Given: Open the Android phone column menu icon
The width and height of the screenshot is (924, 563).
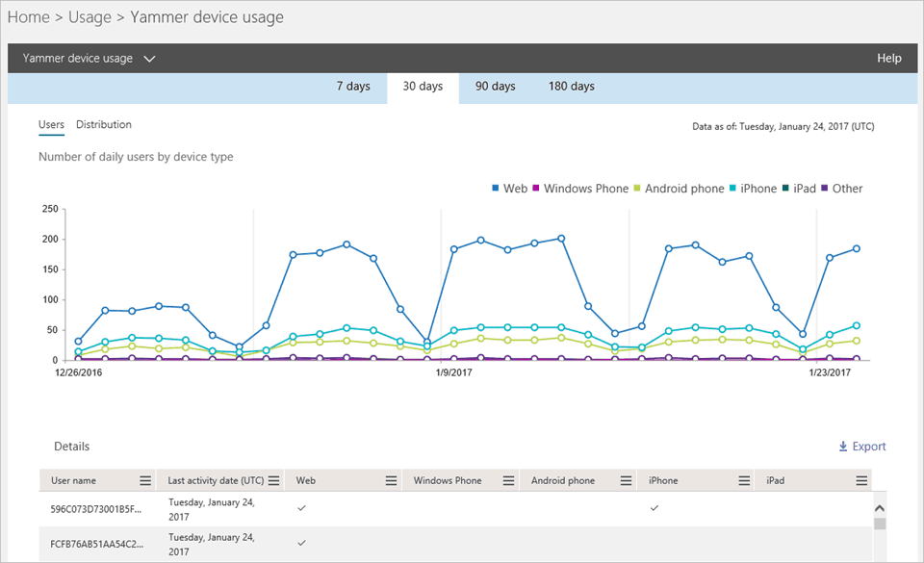Looking at the screenshot, I should (627, 479).
